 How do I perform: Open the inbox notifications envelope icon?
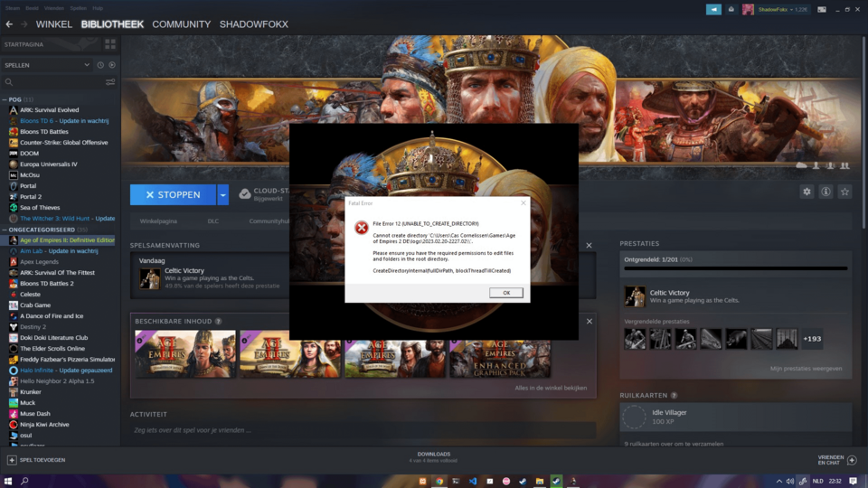(x=731, y=9)
